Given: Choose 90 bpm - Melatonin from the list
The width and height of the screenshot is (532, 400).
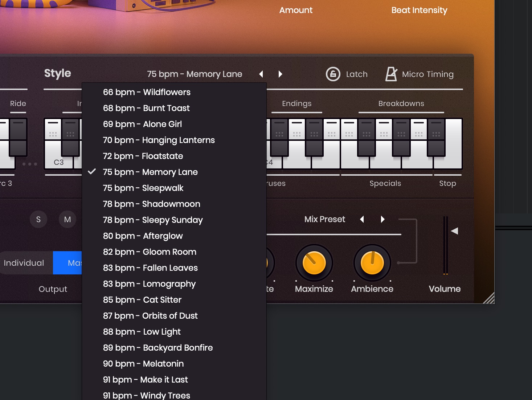Looking at the screenshot, I should click(143, 363).
